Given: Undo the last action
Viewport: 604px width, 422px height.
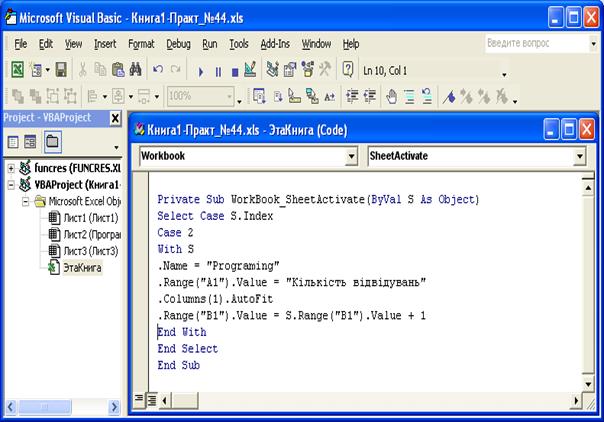Looking at the screenshot, I should coord(158,70).
